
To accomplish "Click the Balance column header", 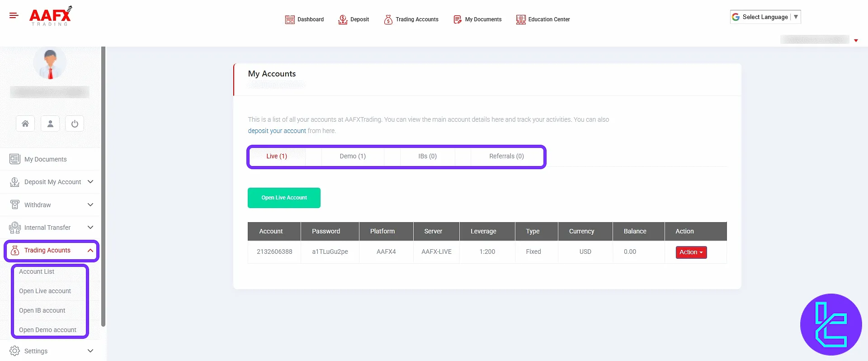I will tap(638, 231).
